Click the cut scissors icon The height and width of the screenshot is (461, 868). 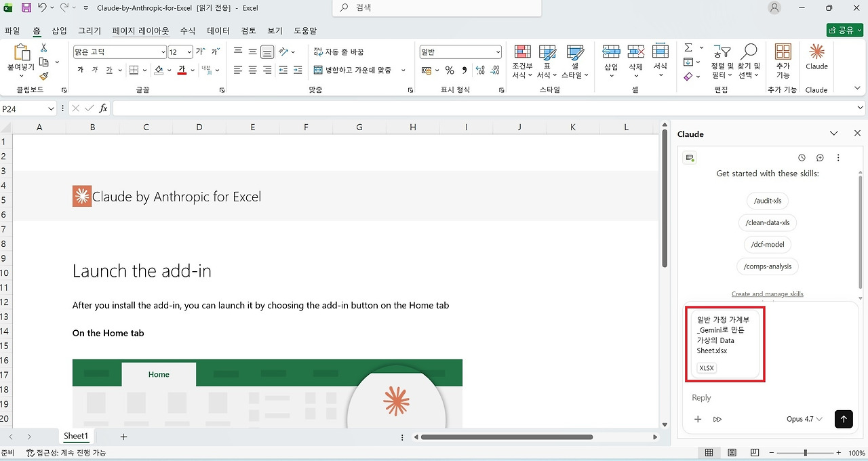click(x=43, y=48)
